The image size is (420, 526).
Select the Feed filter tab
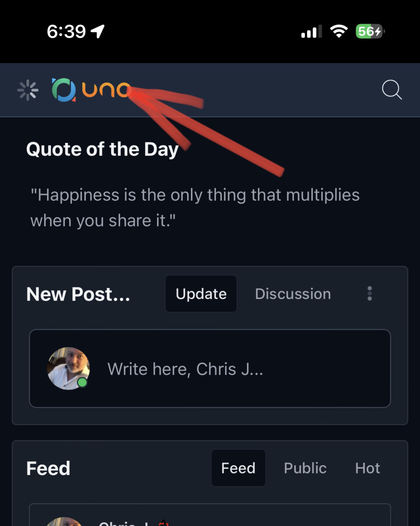click(238, 468)
